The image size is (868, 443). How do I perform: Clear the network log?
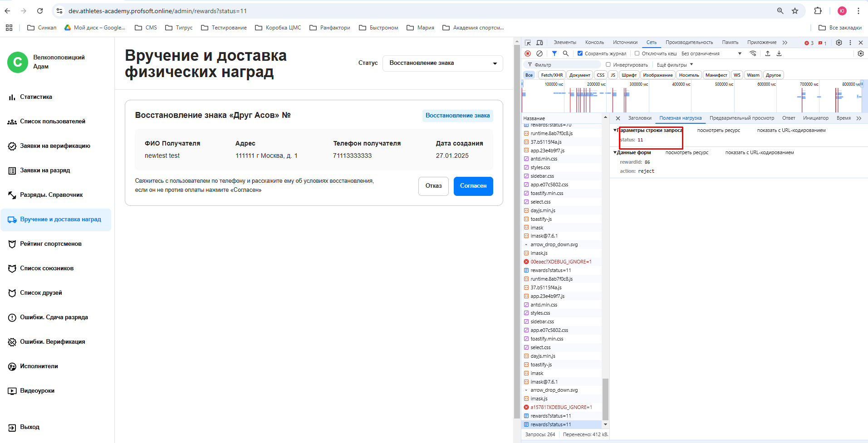pyautogui.click(x=539, y=54)
